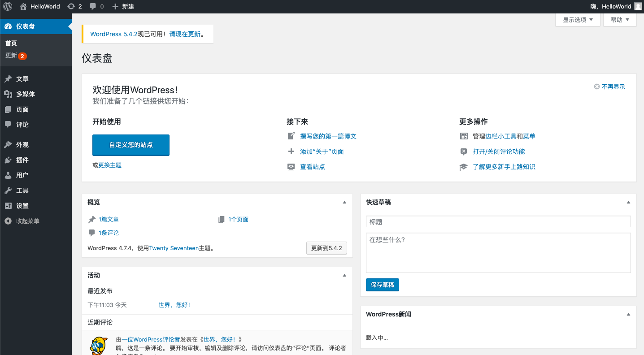644x355 pixels.
Task: Click the 插件 plug icon in sidebar
Action: 8,160
